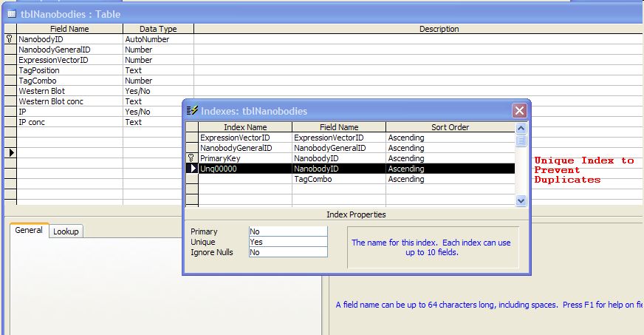Select the Index Name column header

[x=245, y=127]
